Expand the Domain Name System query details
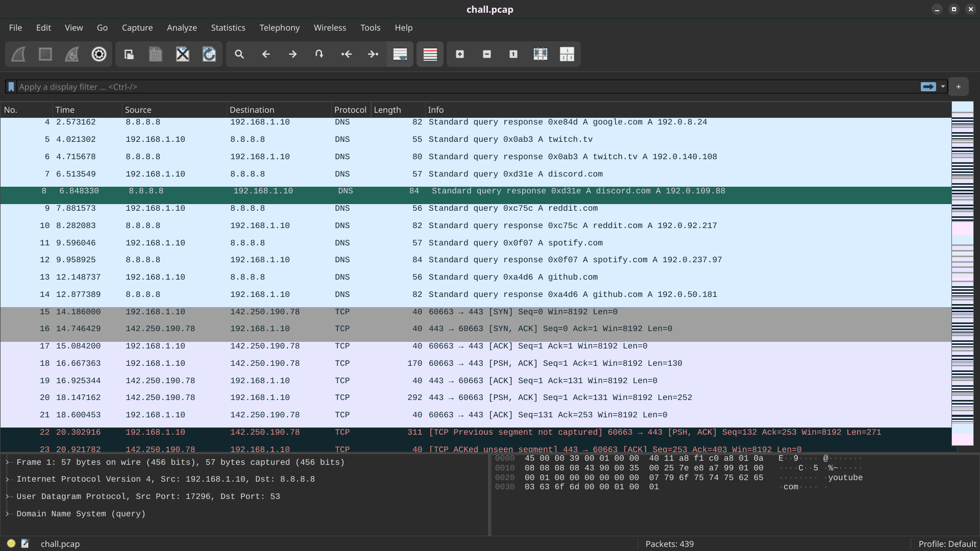This screenshot has height=551, width=980. 7,514
